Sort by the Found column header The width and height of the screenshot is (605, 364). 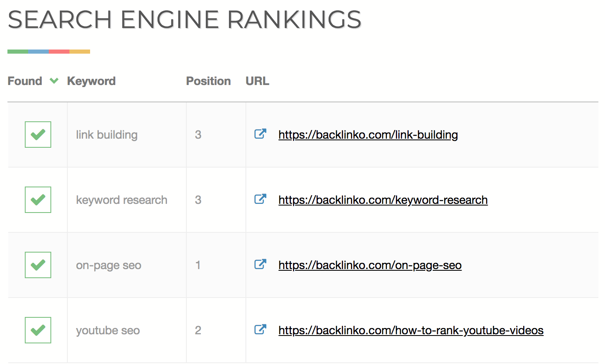(25, 81)
